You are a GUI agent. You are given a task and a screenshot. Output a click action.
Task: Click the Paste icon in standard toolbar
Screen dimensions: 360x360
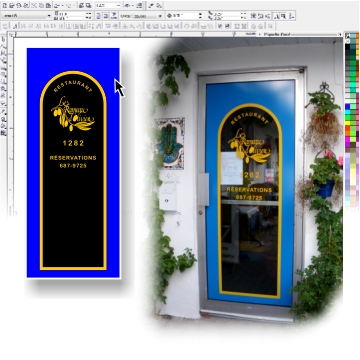click(48, 6)
